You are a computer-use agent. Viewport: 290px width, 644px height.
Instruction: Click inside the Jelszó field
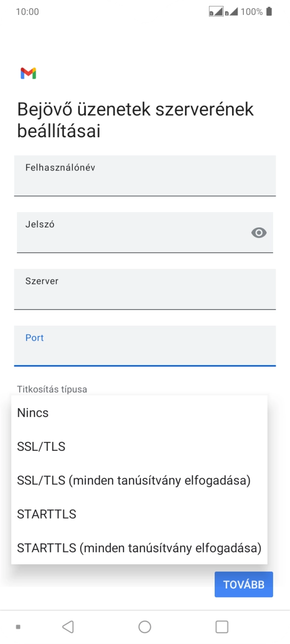[x=124, y=232]
